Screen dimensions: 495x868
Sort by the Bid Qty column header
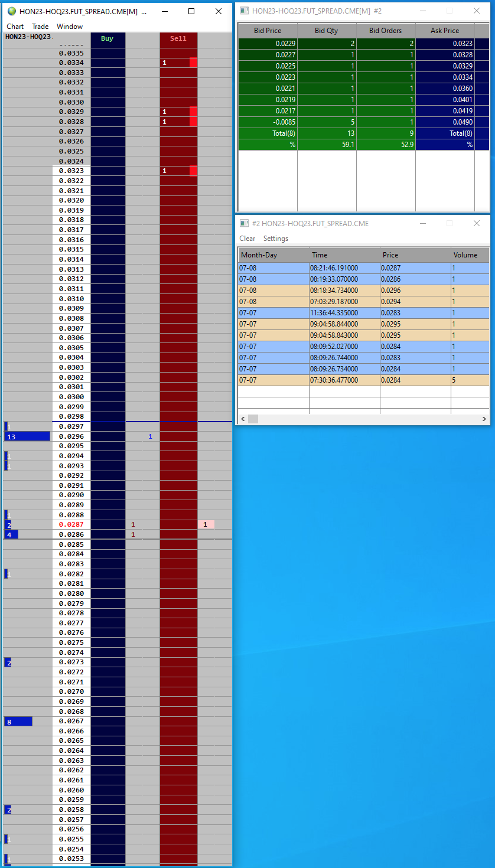327,31
